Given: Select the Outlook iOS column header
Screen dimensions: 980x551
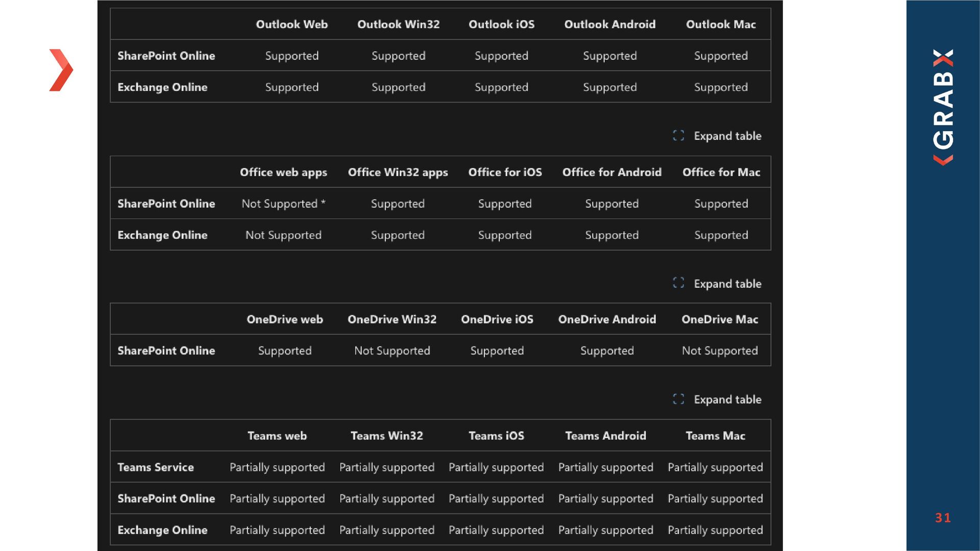Looking at the screenshot, I should pyautogui.click(x=502, y=24).
